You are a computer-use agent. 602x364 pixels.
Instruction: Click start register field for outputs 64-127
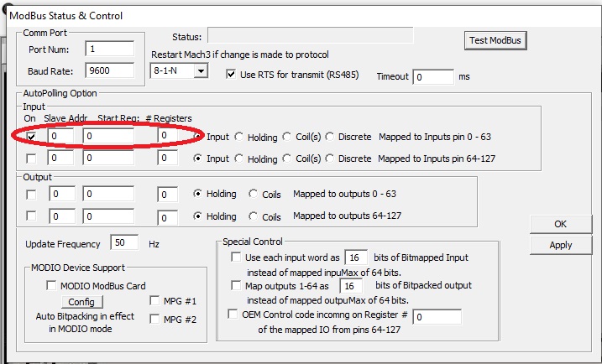108,216
